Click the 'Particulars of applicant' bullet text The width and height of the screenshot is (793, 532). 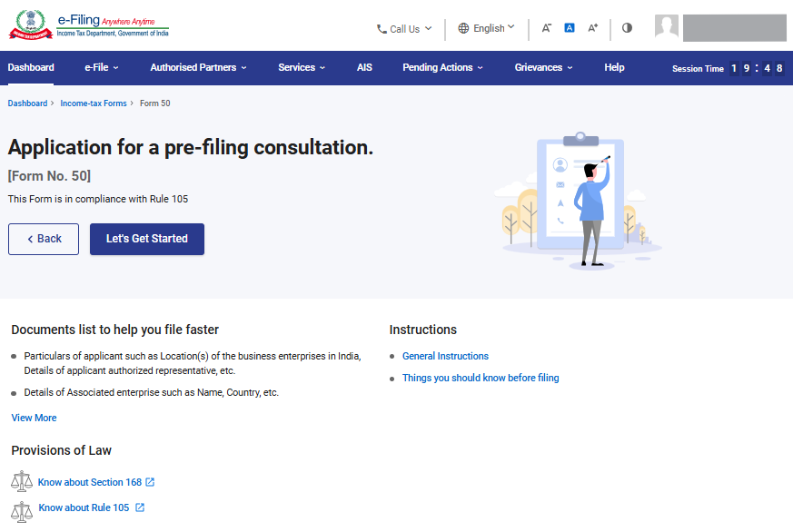point(193,363)
